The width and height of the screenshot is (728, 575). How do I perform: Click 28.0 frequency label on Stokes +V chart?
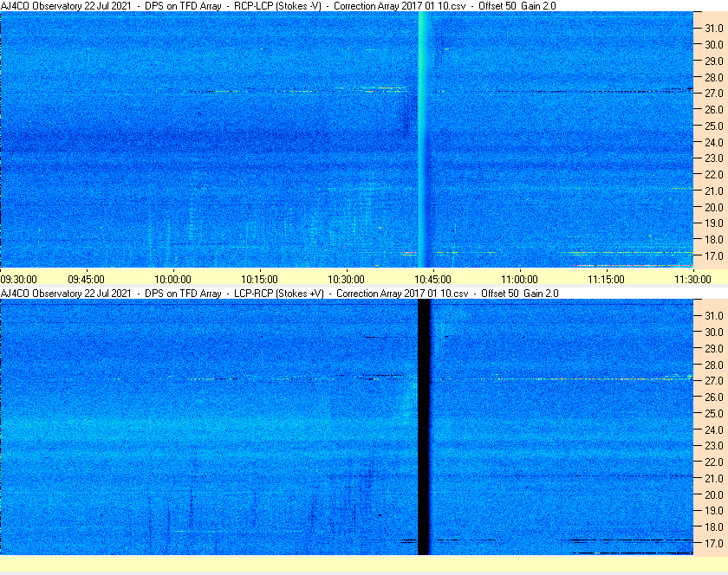(x=714, y=365)
